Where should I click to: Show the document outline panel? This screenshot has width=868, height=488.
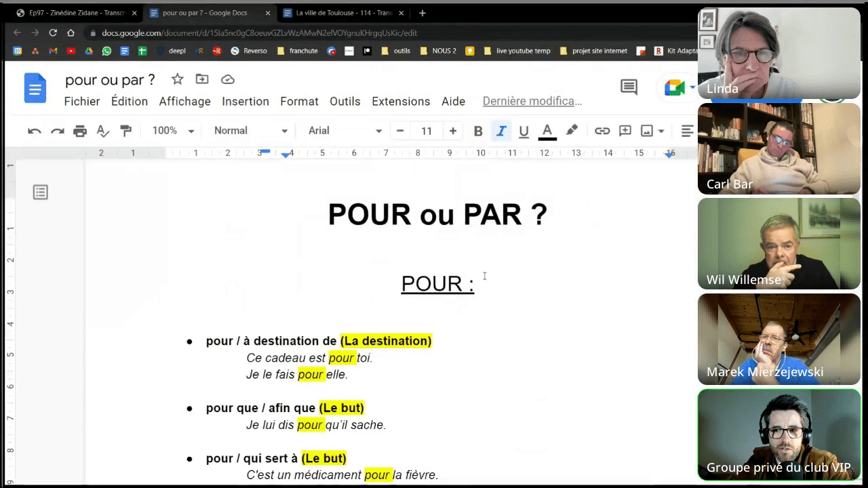coord(41,192)
